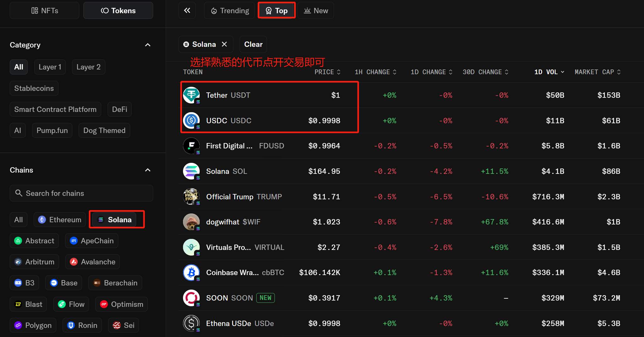Click the Official Trump token avatar
Image resolution: width=644 pixels, height=337 pixels.
192,196
